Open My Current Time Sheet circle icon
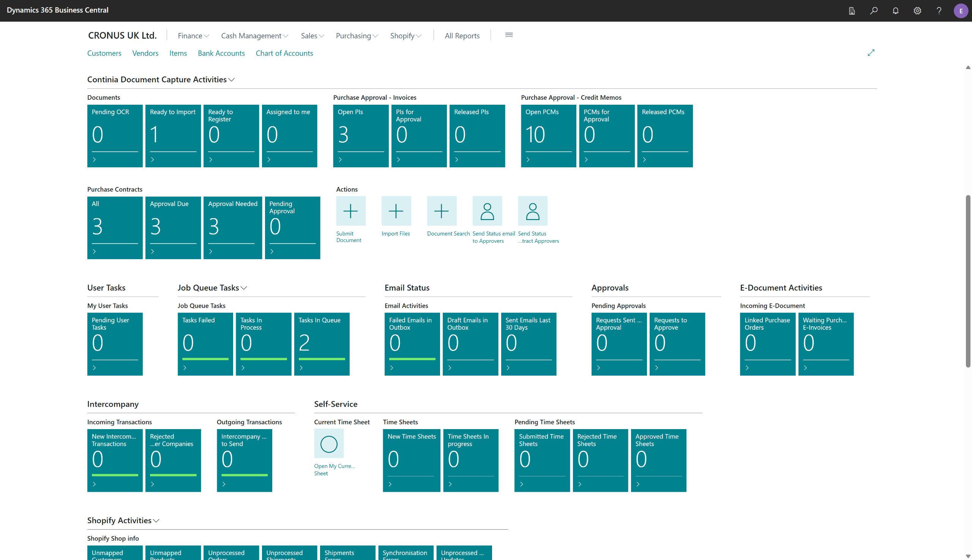The width and height of the screenshot is (972, 560). pyautogui.click(x=328, y=444)
